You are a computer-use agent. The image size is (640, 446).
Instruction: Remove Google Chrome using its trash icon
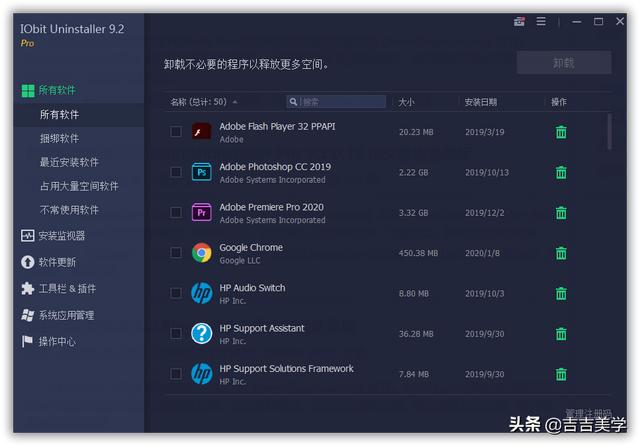tap(561, 253)
